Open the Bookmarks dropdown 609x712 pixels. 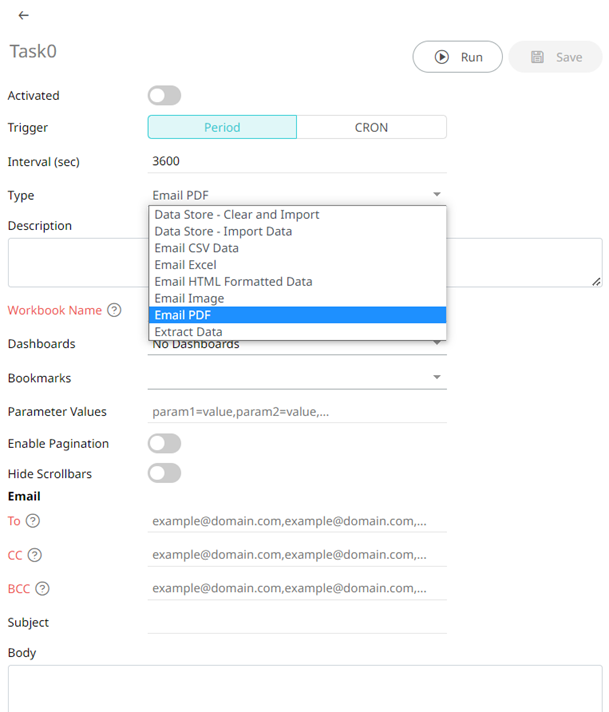point(437,378)
